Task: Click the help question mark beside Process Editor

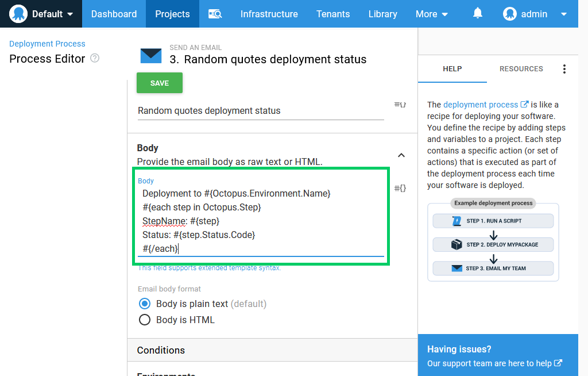Action: point(95,58)
